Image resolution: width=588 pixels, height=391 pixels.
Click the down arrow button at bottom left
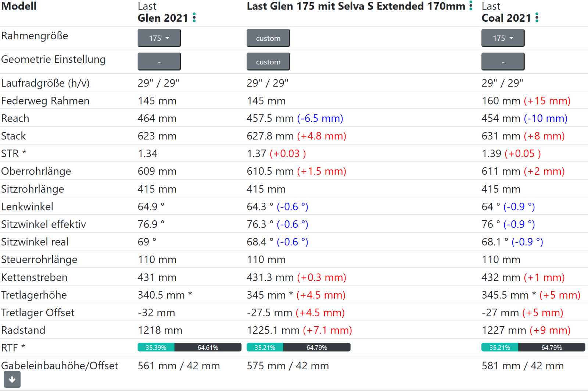pos(12,380)
